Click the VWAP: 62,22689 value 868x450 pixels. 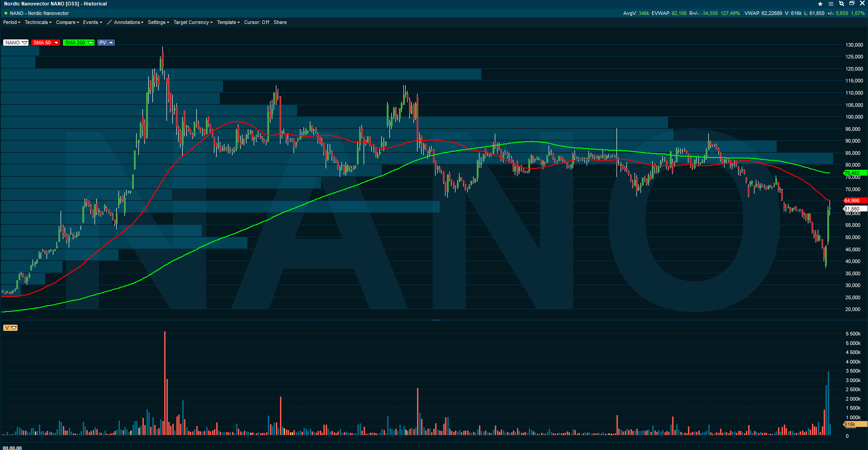[763, 13]
